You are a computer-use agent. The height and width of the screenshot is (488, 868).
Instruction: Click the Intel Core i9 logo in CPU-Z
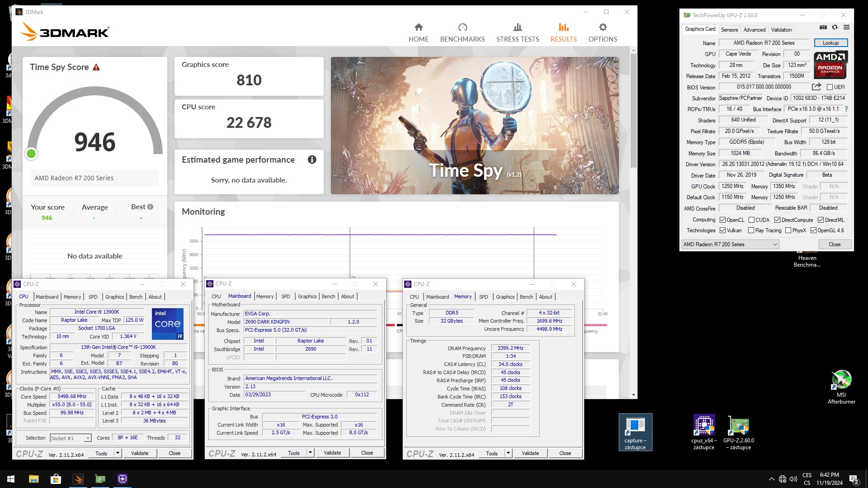coord(167,324)
